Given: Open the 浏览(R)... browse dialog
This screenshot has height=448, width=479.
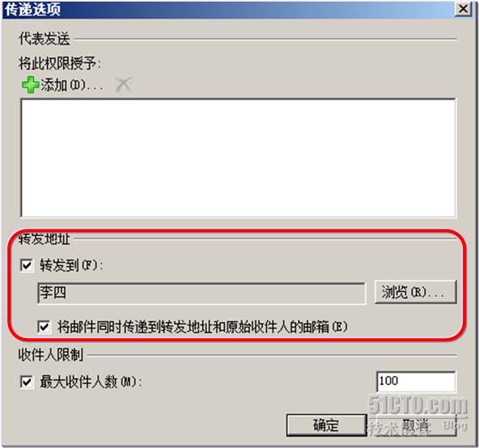Looking at the screenshot, I should coord(415,292).
